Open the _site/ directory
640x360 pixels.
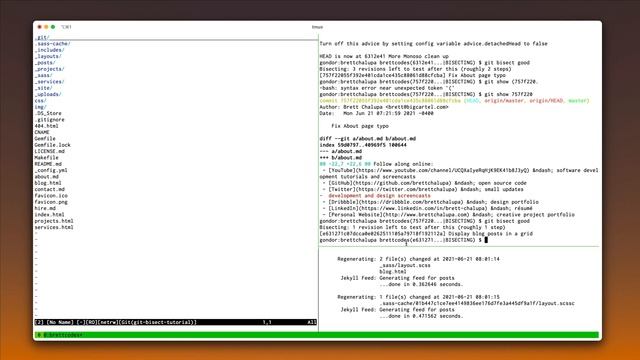click(x=44, y=88)
